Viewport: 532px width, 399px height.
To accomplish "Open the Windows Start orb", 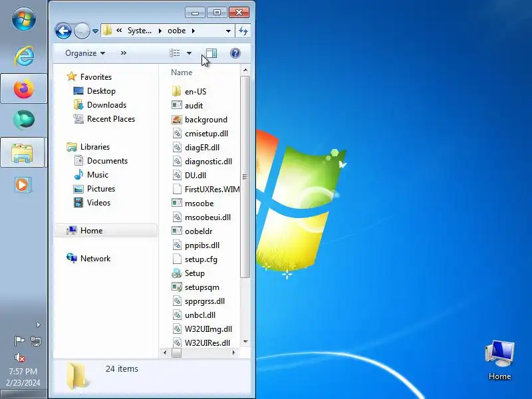I will (24, 19).
